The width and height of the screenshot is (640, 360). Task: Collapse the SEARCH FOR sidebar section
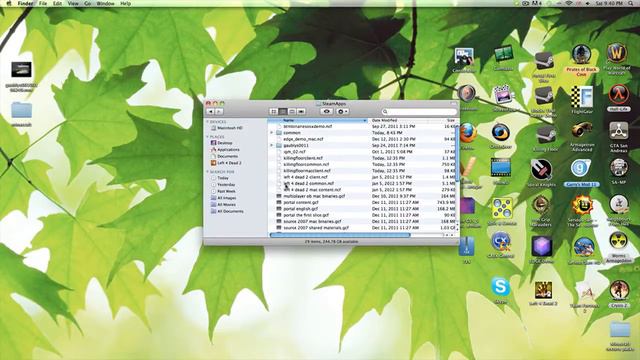[x=208, y=172]
